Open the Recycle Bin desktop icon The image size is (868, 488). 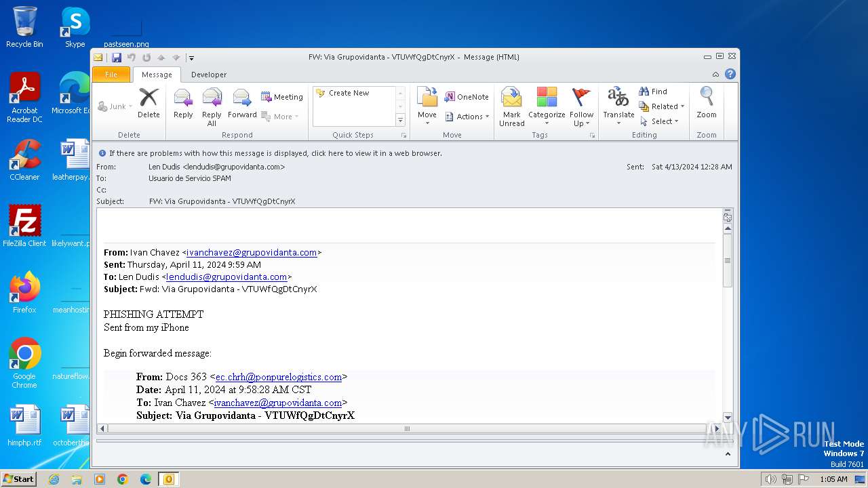coord(24,27)
